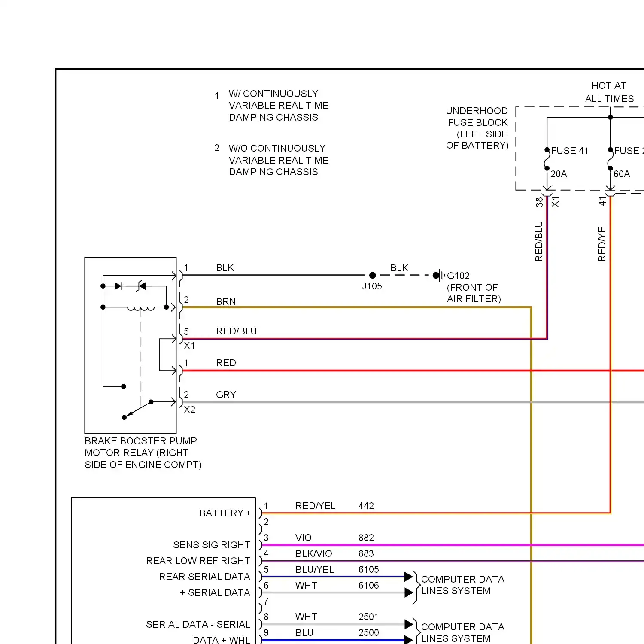This screenshot has width=644, height=644.
Task: Click the "J105" splice label
Action: pyautogui.click(x=372, y=286)
